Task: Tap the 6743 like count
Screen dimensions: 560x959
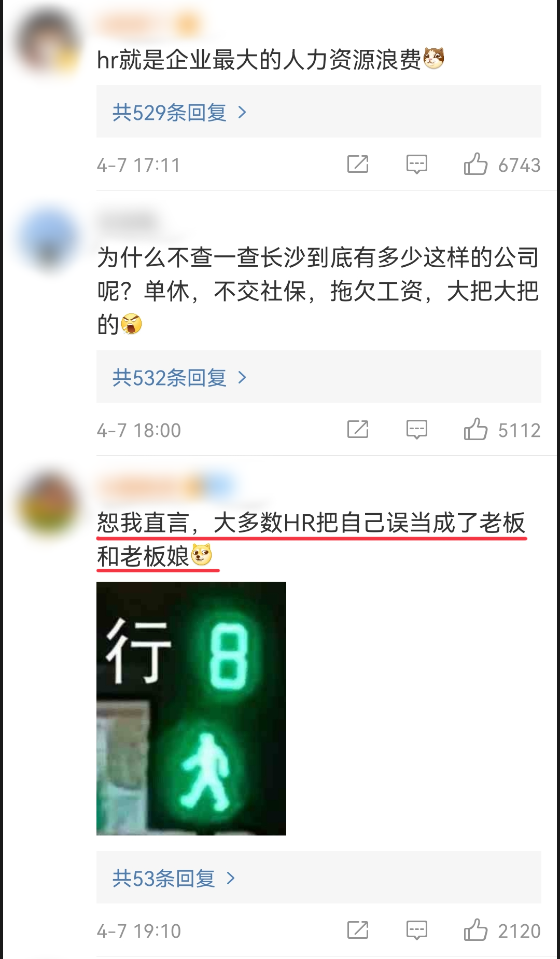Action: 519,166
